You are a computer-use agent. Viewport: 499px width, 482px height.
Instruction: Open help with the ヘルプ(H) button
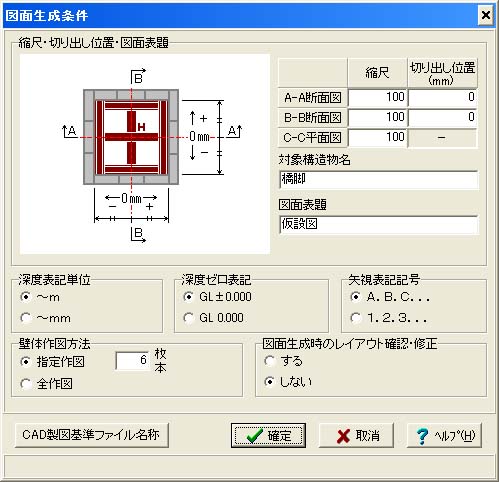click(x=444, y=435)
